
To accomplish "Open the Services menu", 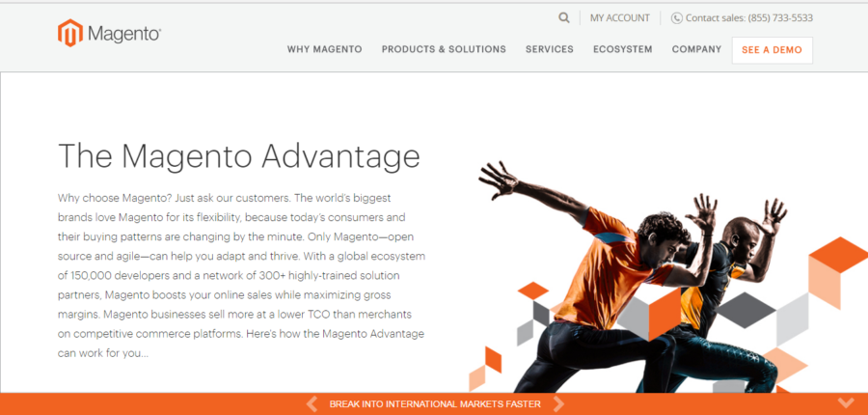I will (x=549, y=49).
